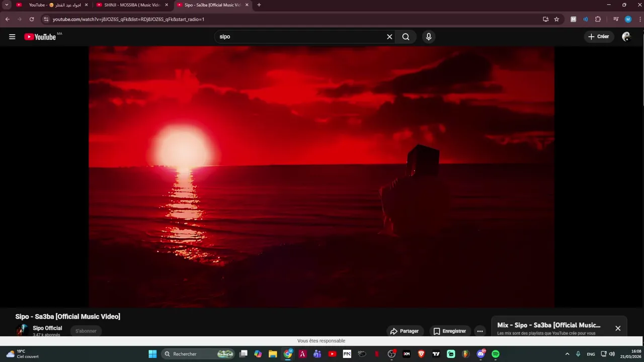Install app icon in address bar
Image resolution: width=644 pixels, height=362 pixels.
[545, 19]
